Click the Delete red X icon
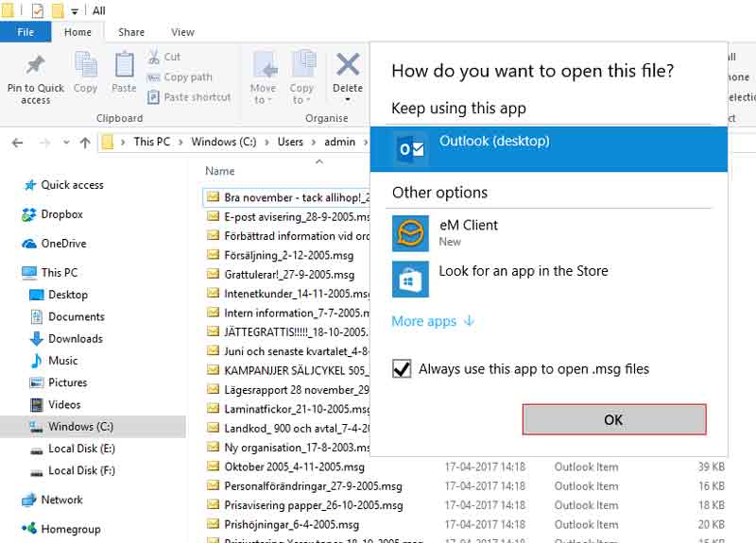Viewport: 756px width, 543px height. tap(348, 64)
